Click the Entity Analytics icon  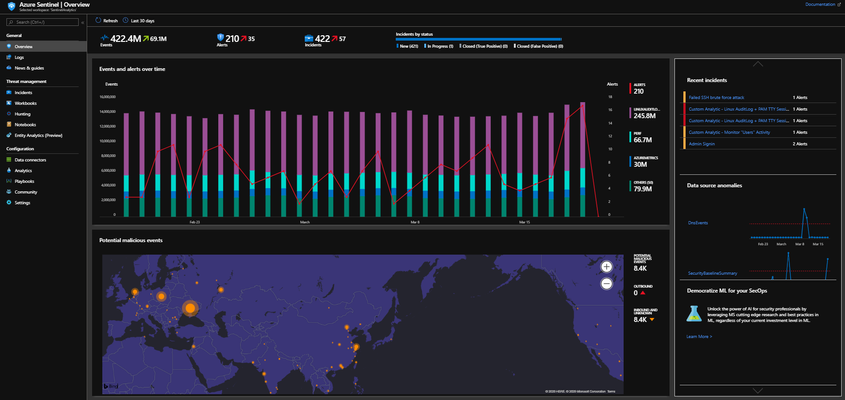point(9,135)
